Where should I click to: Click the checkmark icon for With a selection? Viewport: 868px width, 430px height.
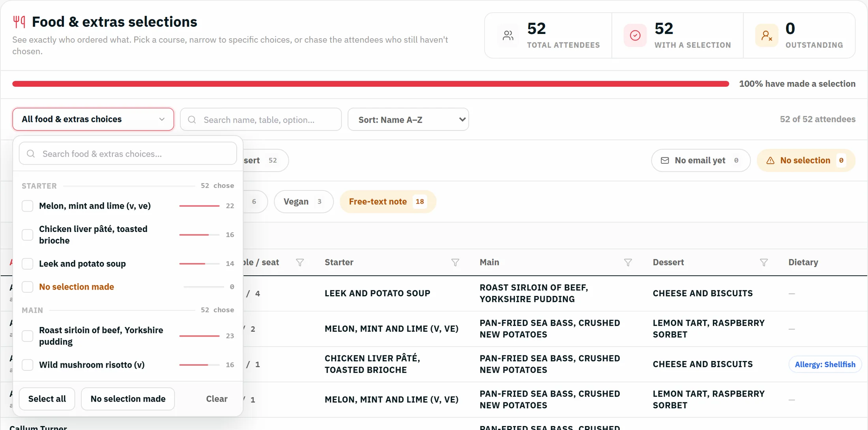tap(635, 36)
